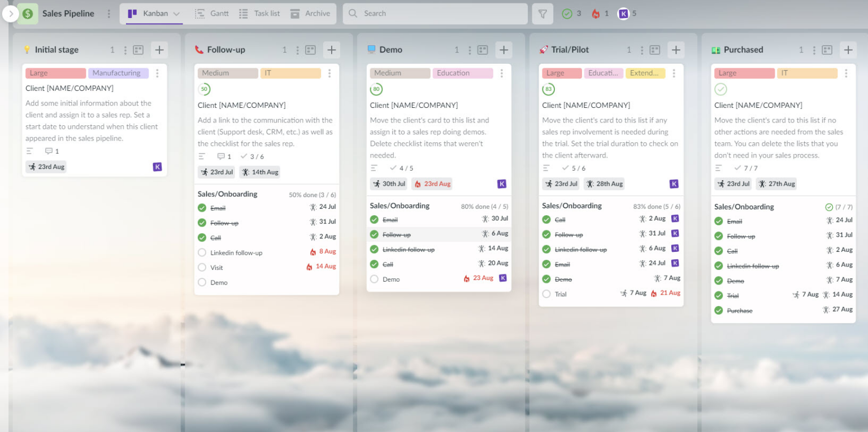Switch to the Gantt view
Viewport: 868px width, 432px height.
tap(212, 14)
